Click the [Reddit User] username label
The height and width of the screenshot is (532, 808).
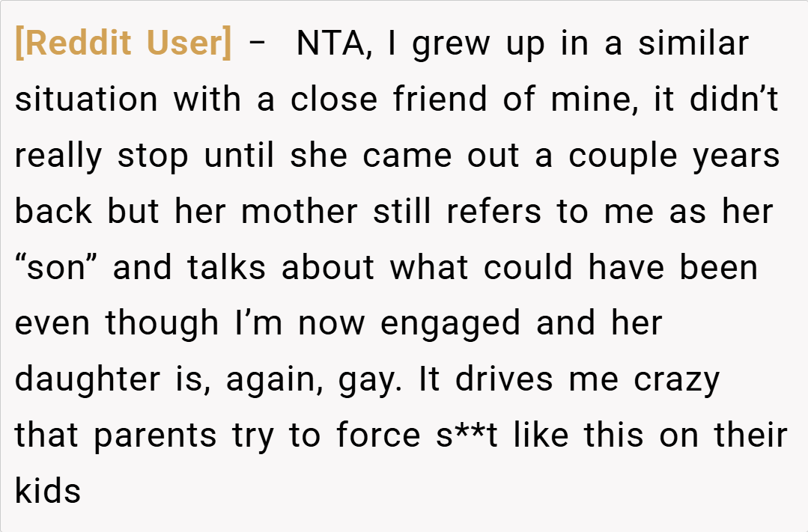124,43
